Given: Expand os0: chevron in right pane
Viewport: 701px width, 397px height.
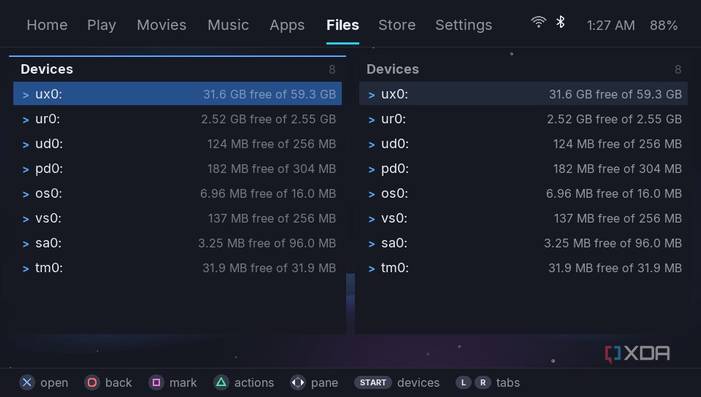Looking at the screenshot, I should (x=372, y=194).
